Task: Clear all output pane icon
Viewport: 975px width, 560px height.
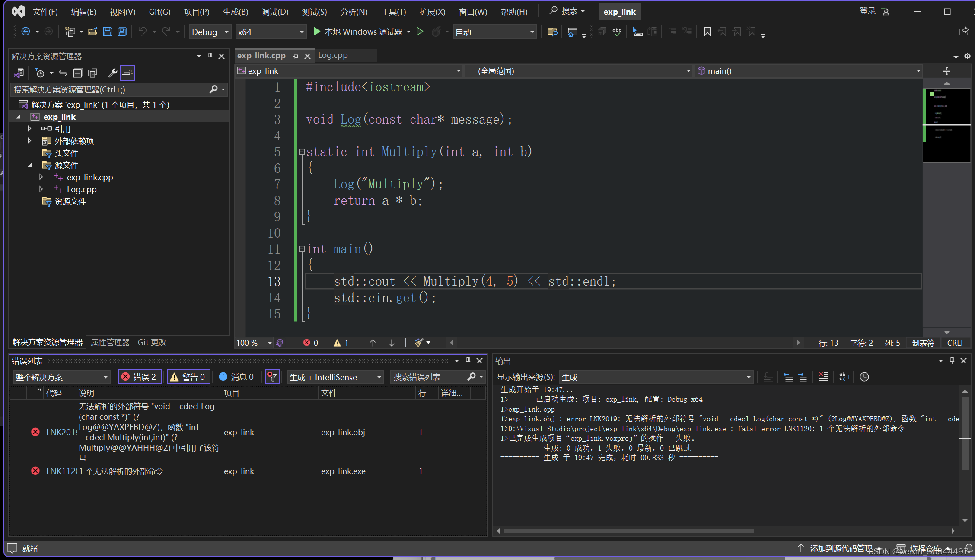Action: [823, 377]
